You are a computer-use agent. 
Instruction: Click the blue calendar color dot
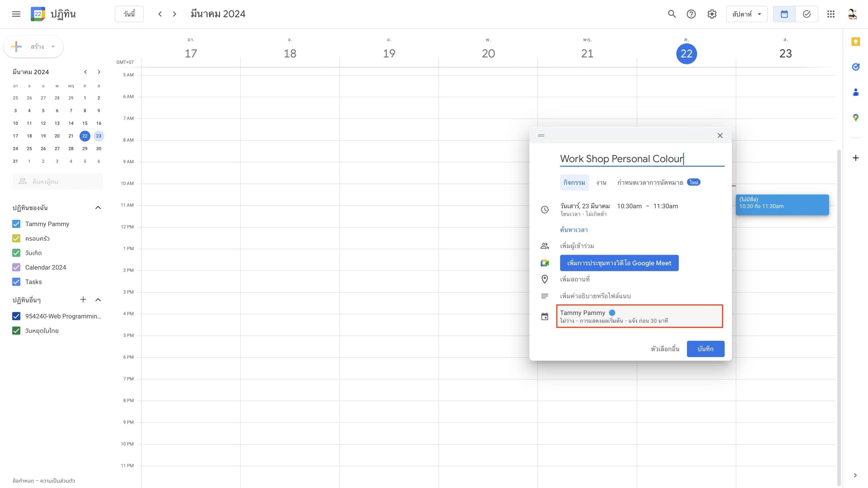click(612, 313)
